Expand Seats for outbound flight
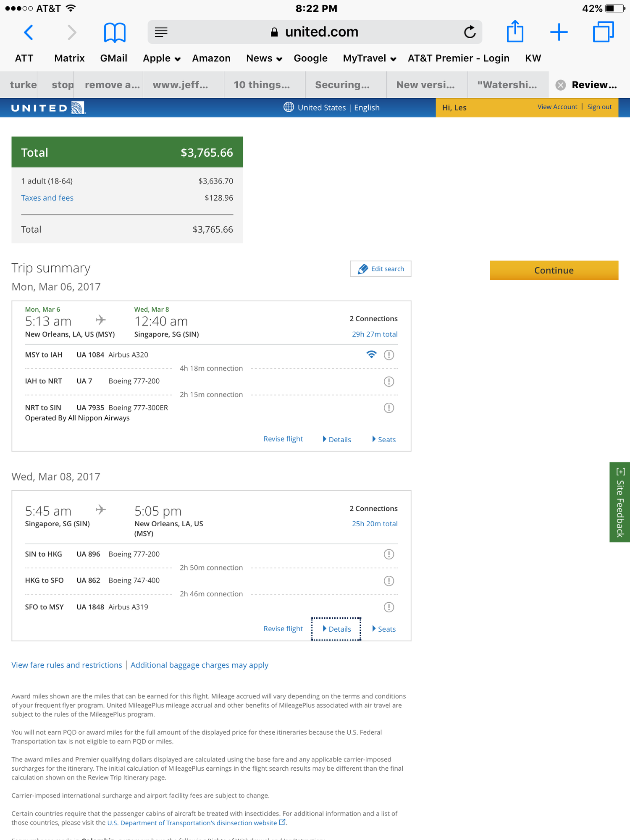The width and height of the screenshot is (630, 840). [x=384, y=439]
